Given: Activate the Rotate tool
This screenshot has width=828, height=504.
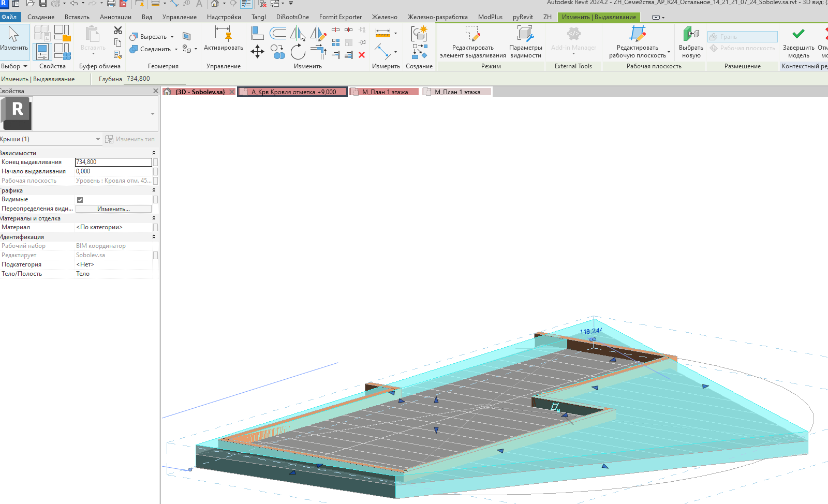Looking at the screenshot, I should (x=298, y=51).
